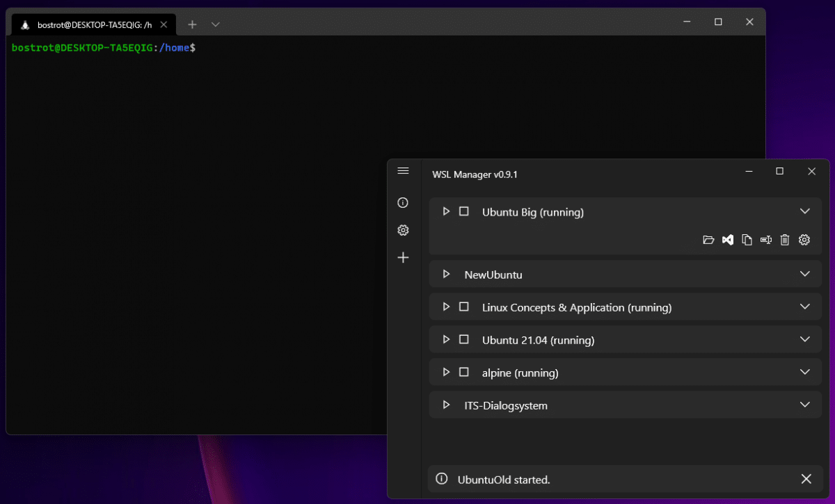This screenshot has width=835, height=504.
Task: Open a new terminal tab
Action: (192, 23)
